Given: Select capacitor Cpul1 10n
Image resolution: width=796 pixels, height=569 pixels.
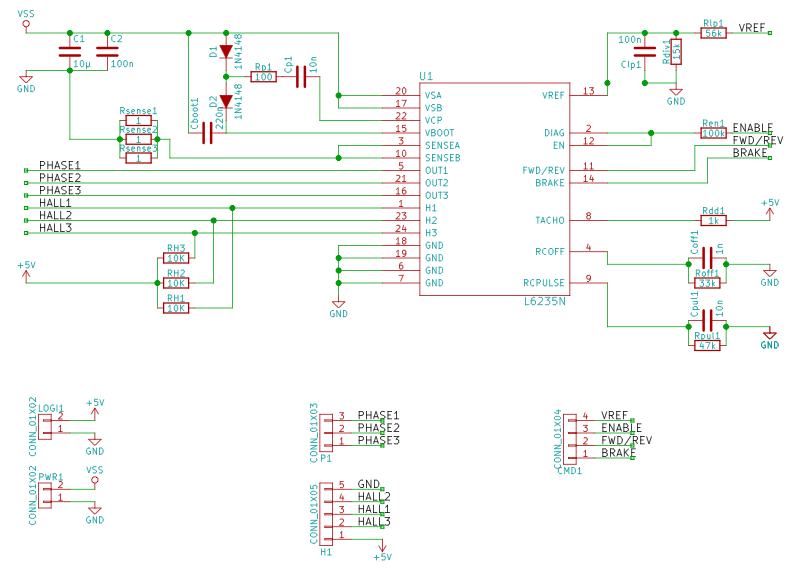Looking at the screenshot, I should pos(707,321).
